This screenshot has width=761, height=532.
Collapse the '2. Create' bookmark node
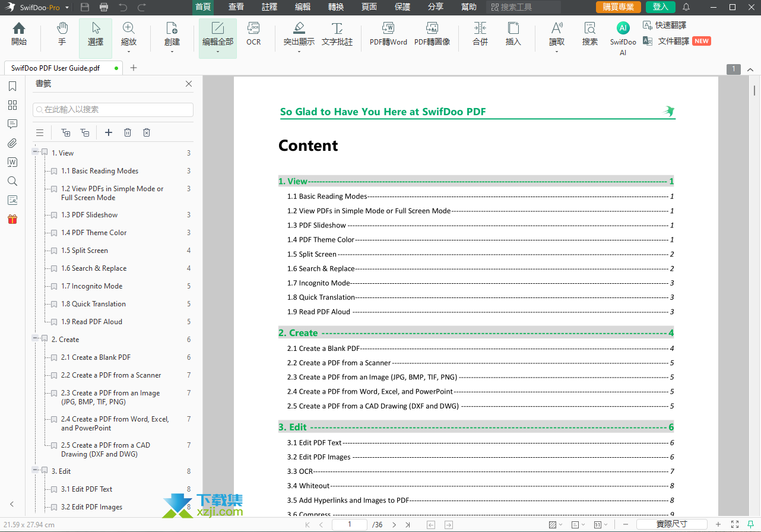[x=36, y=339]
